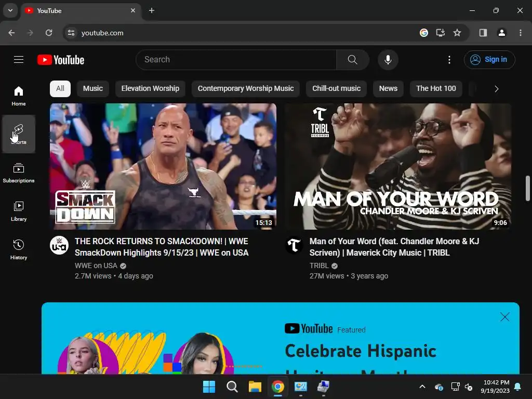532x399 pixels.
Task: Toggle the browser side panel
Action: pyautogui.click(x=483, y=33)
